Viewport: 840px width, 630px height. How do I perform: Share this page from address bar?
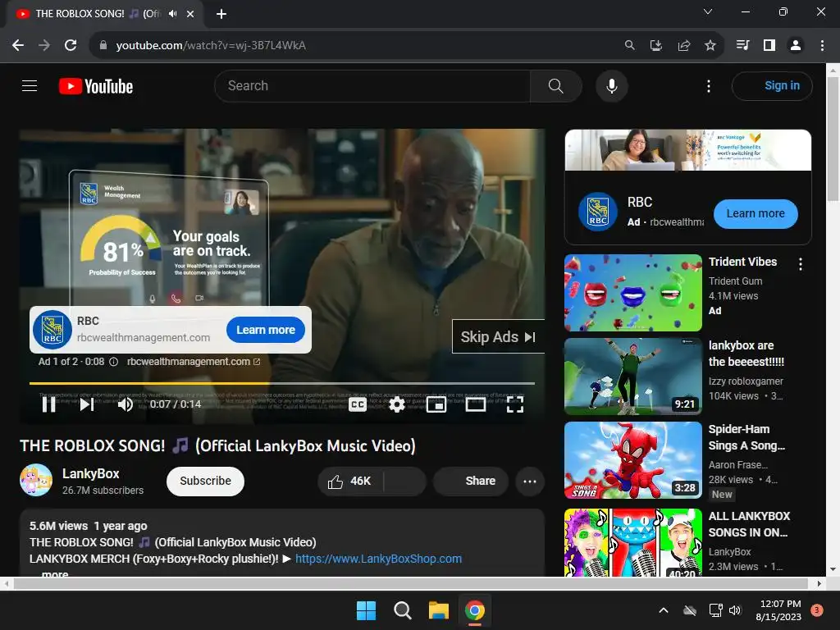point(683,46)
